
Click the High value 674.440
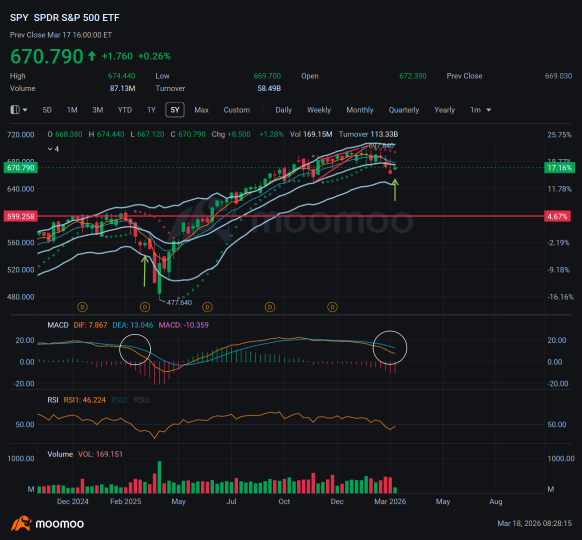click(121, 76)
